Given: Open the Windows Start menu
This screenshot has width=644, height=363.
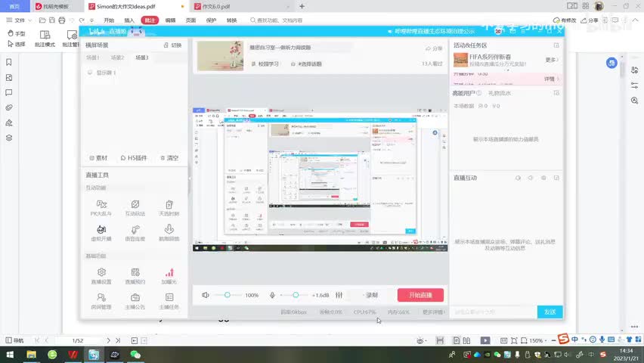Looking at the screenshot, I should click(x=10, y=355).
